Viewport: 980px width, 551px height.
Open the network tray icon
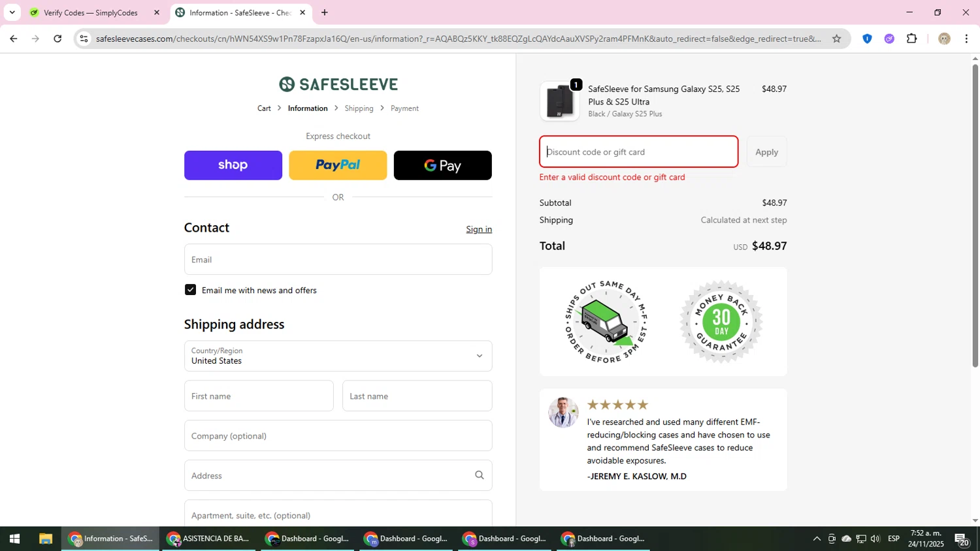[x=861, y=539]
